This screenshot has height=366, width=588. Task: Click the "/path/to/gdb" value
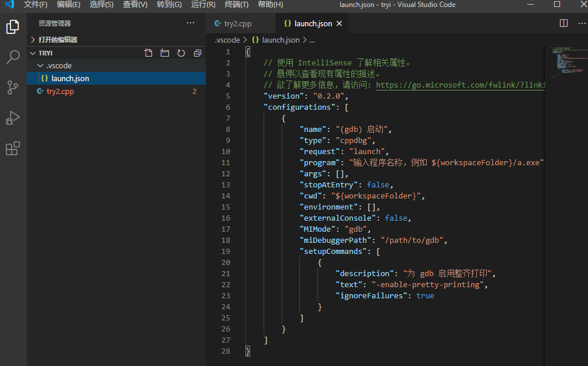pyautogui.click(x=411, y=240)
